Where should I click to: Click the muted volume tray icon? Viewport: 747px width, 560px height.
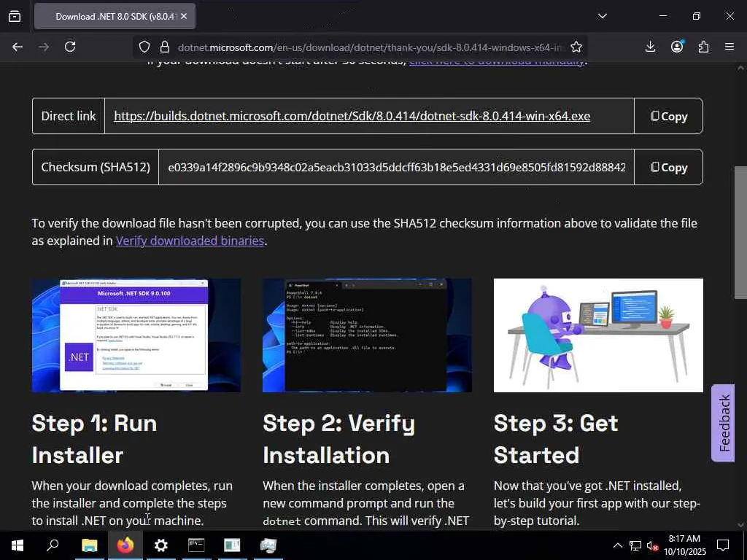click(653, 546)
